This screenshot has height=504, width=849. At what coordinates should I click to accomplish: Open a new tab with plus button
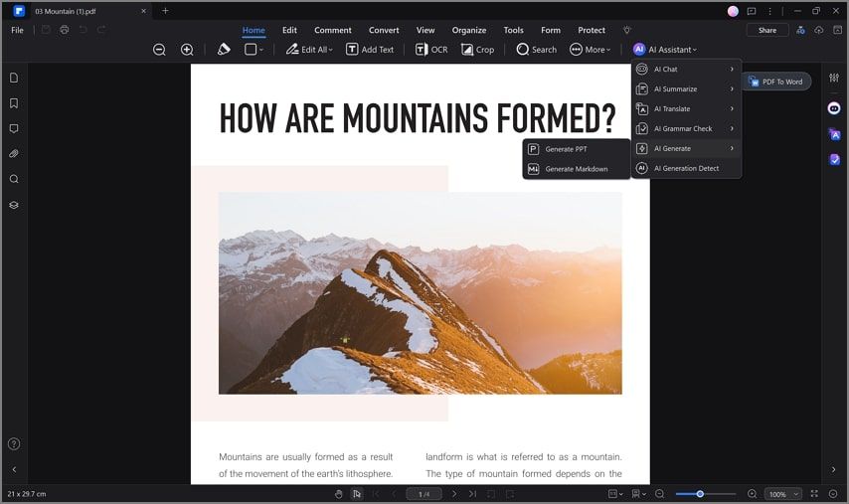pyautogui.click(x=165, y=11)
